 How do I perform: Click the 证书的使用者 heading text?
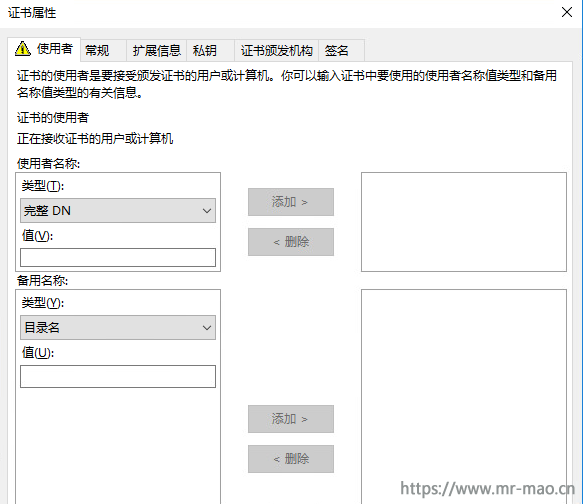point(53,118)
